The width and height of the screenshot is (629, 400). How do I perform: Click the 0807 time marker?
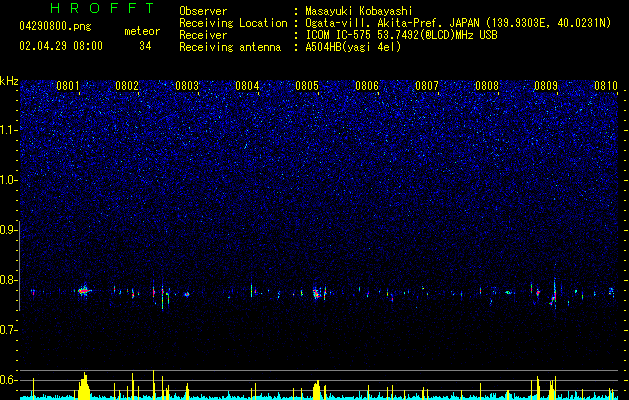point(427,86)
